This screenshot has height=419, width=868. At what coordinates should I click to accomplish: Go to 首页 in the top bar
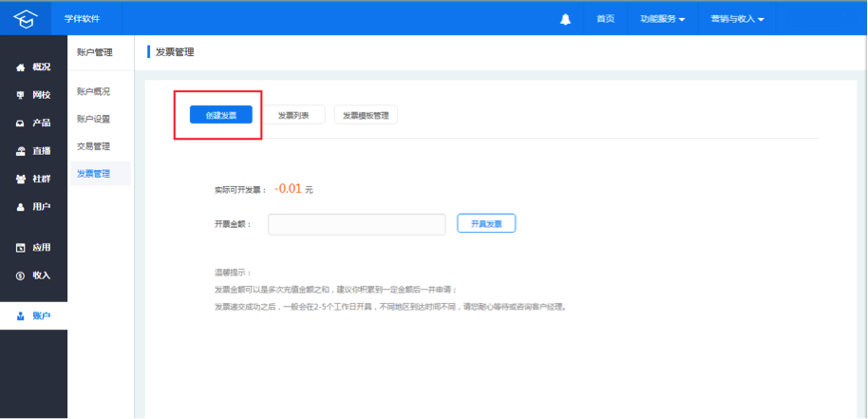click(x=605, y=19)
